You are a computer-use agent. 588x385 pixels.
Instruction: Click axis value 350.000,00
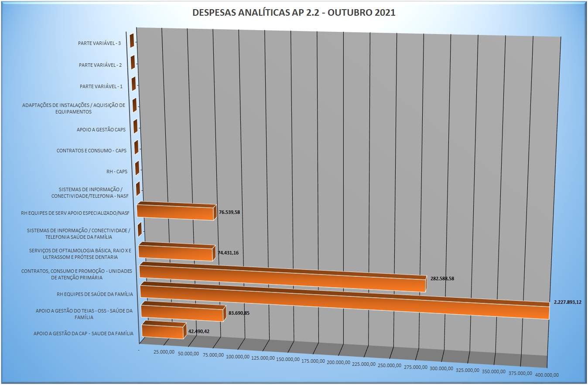click(x=493, y=372)
